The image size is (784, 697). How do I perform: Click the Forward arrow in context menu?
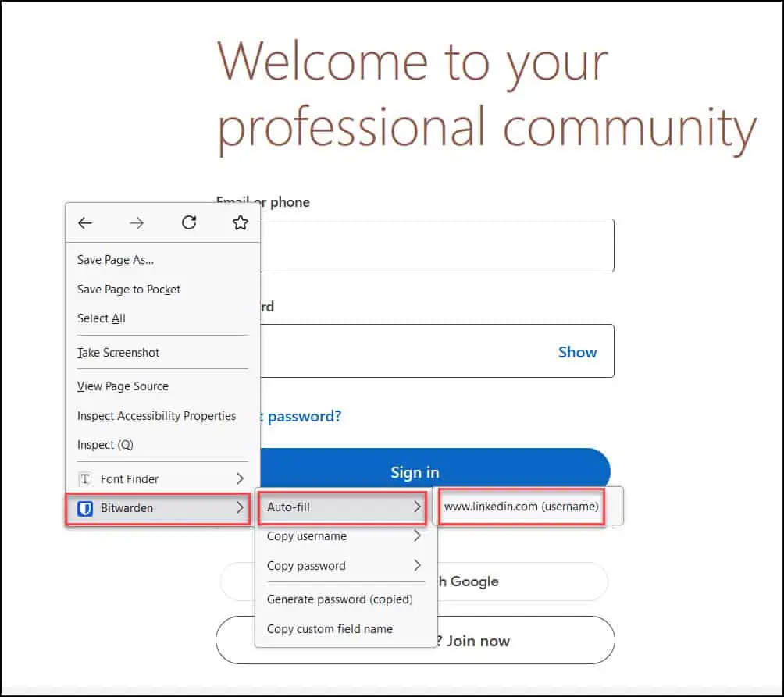click(137, 223)
